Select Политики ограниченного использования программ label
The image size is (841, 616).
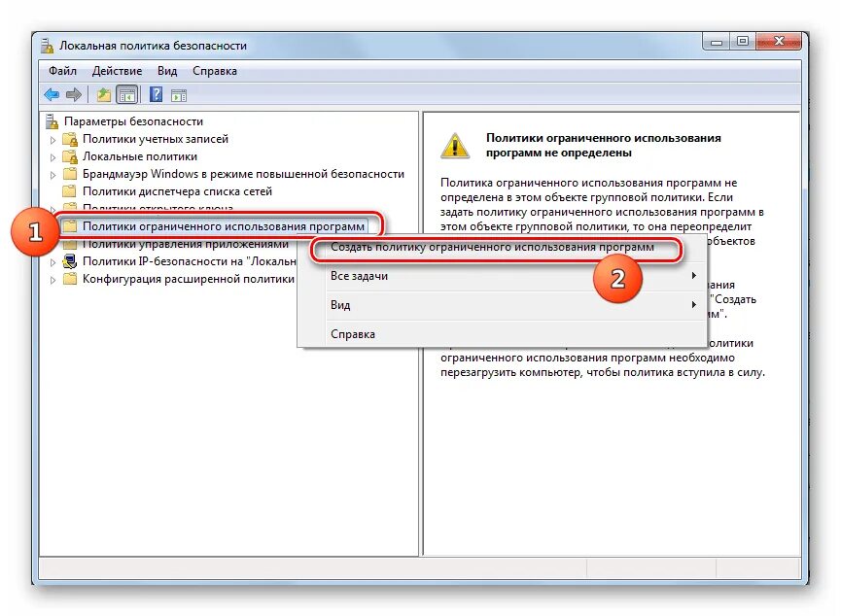coord(224,226)
